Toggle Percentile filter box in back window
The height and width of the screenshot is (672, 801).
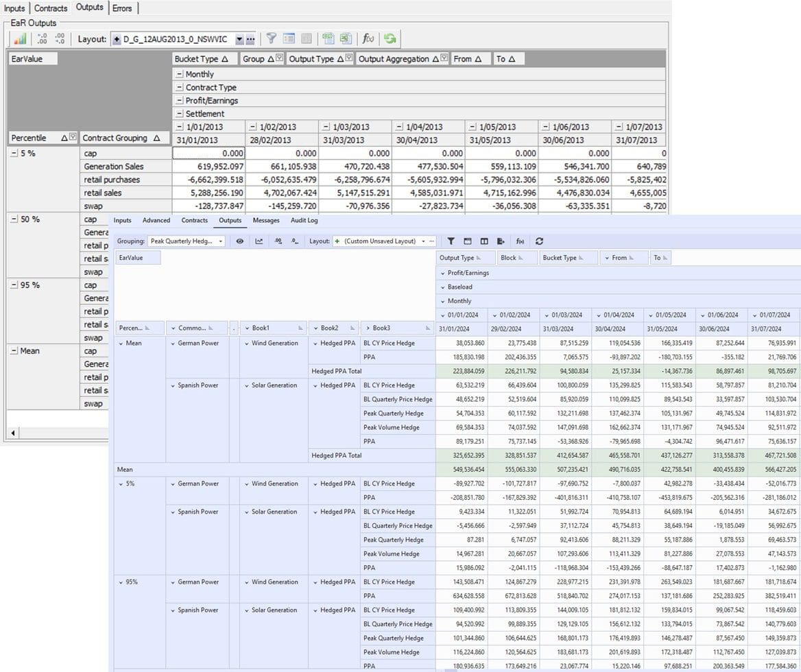pyautogui.click(x=73, y=137)
